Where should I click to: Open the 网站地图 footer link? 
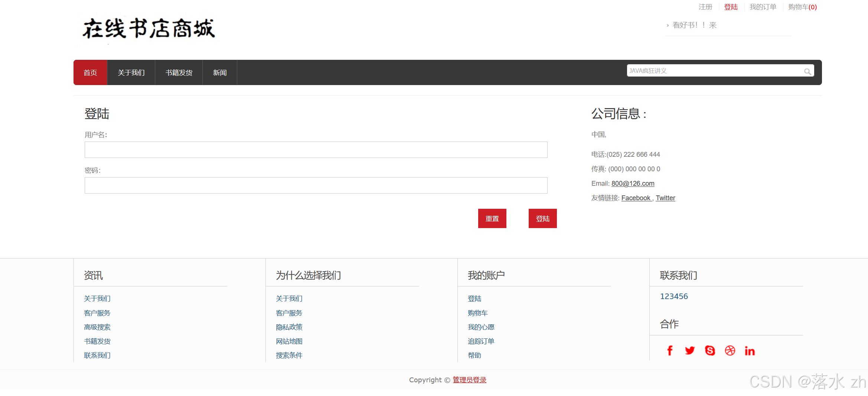pyautogui.click(x=289, y=341)
